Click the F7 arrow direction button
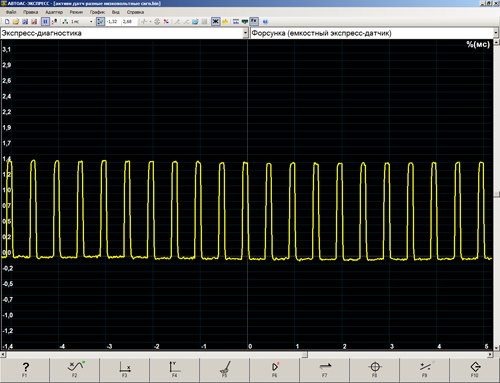 (x=325, y=370)
